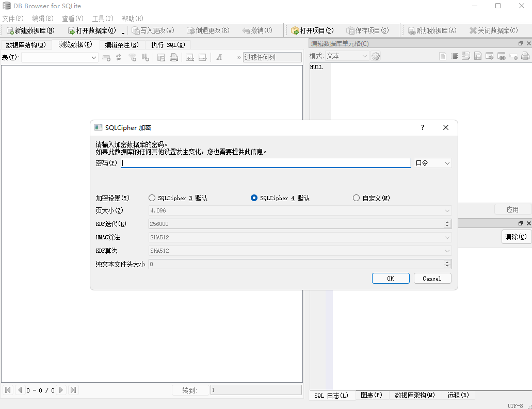Screen dimensions: 532x409
Task: Click the 纯文本文件头大小 stepper arrows
Action: [x=447, y=264]
